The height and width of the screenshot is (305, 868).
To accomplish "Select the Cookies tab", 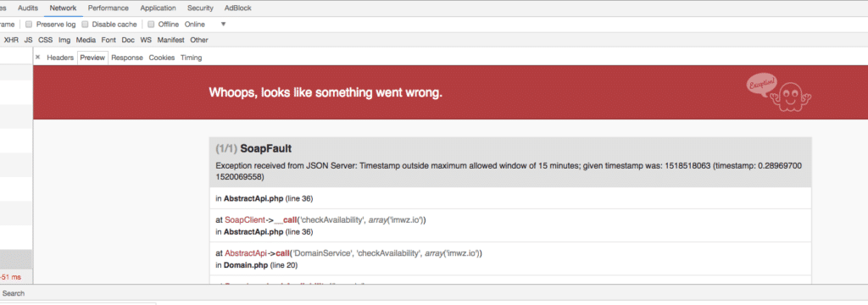I will point(162,58).
